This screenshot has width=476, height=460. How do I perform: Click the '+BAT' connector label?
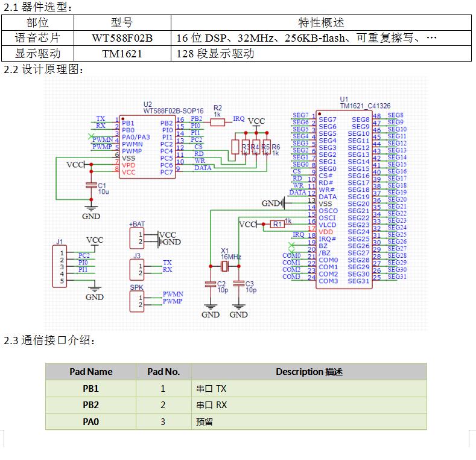point(137,224)
